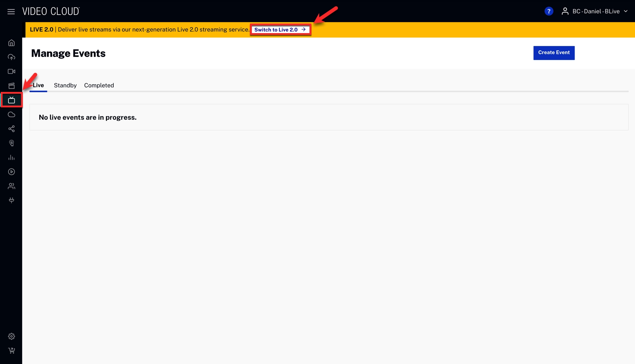Open the shopping cart icon in sidebar
The image size is (635, 364).
coord(11,351)
